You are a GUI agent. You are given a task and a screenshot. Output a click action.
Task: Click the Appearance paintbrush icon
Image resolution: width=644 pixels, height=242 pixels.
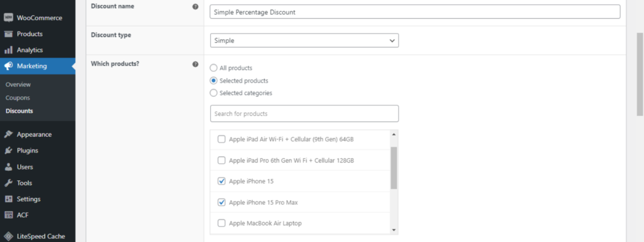[x=8, y=135]
